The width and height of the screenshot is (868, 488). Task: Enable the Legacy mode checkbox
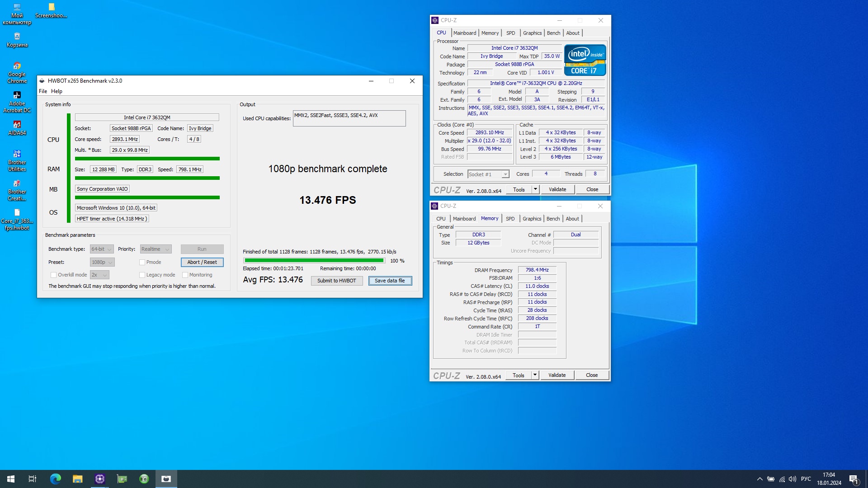coord(142,275)
